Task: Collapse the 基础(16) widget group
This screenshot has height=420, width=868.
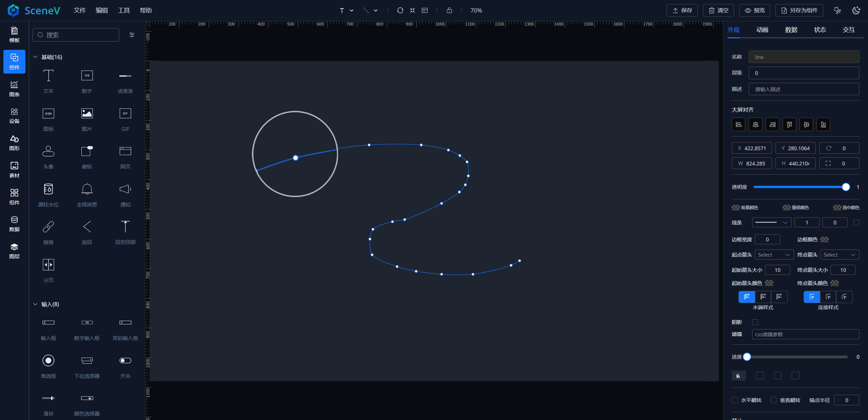Action: pyautogui.click(x=36, y=57)
